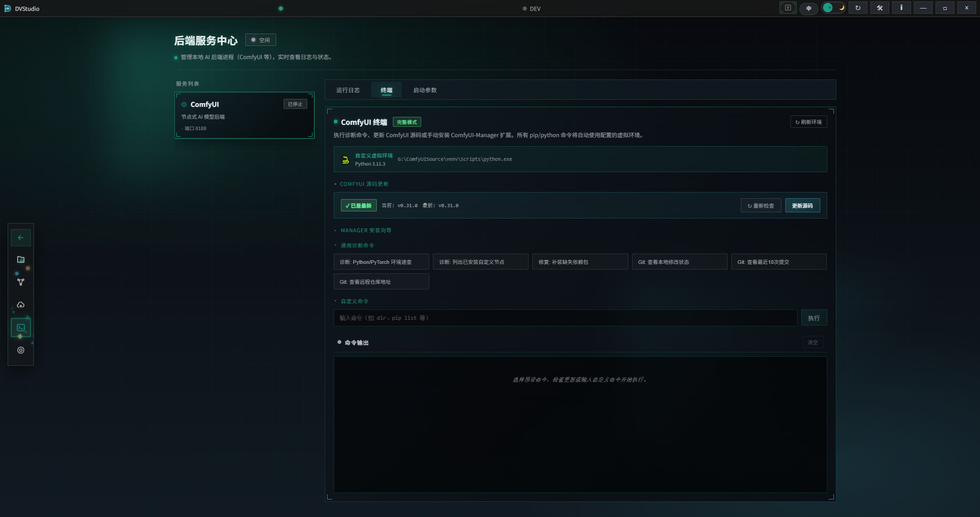The width and height of the screenshot is (980, 517).
Task: Click the 更新源码 button
Action: [802, 205]
